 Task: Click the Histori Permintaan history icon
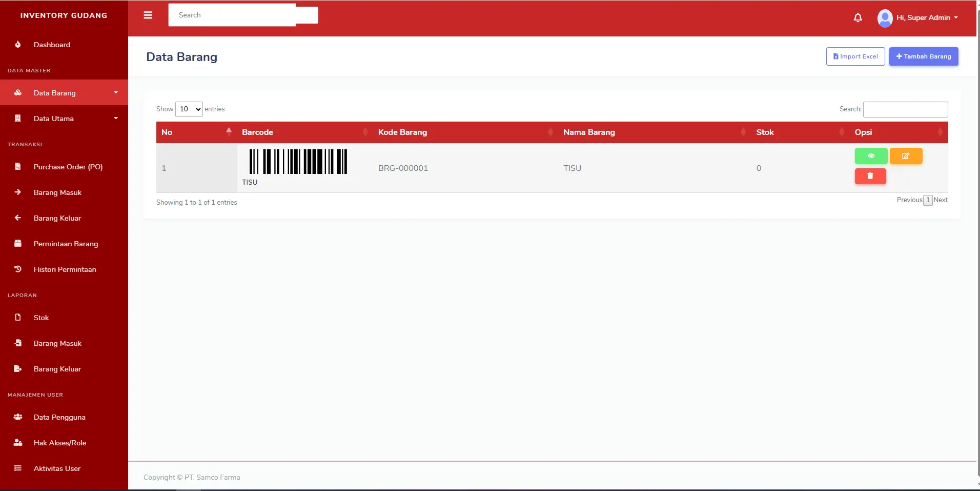click(18, 269)
